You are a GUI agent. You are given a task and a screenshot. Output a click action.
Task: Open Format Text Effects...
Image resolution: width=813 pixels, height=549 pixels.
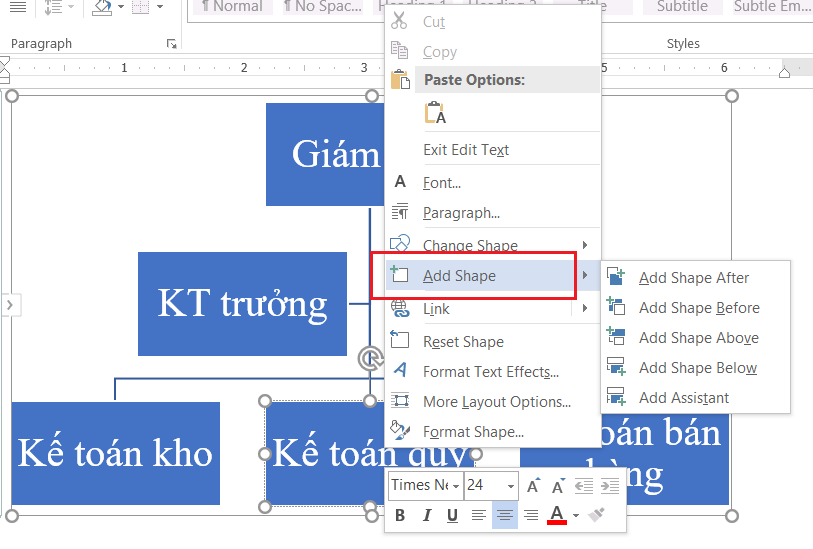coord(490,372)
